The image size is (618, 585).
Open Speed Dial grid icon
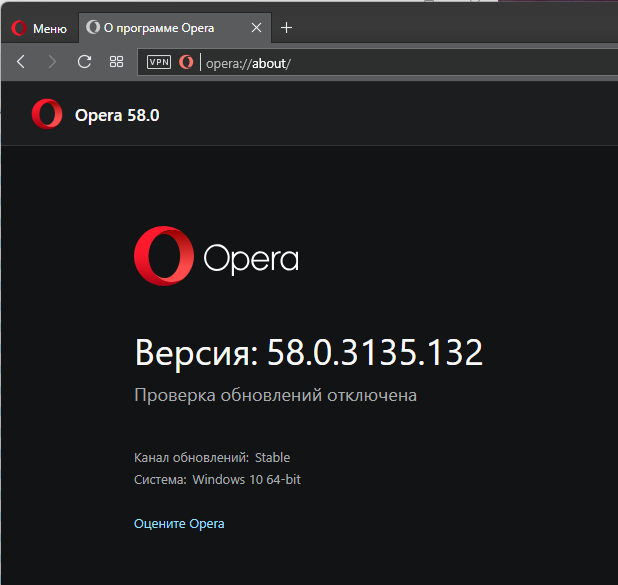point(116,62)
